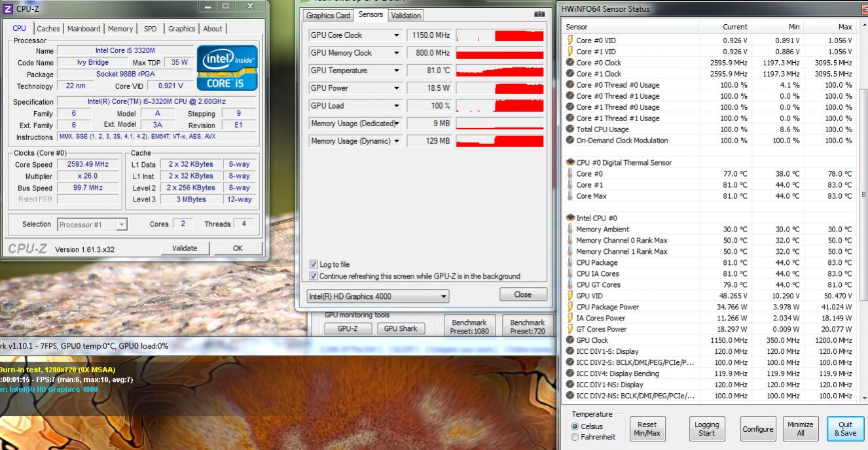
Task: Click the Specification field in CPU-Z
Action: point(157,102)
